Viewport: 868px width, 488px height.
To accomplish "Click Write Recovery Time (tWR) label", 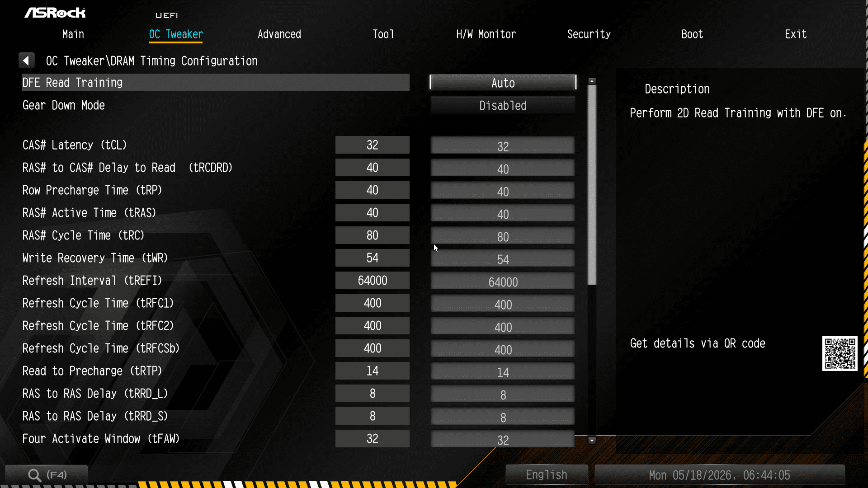I will click(95, 258).
